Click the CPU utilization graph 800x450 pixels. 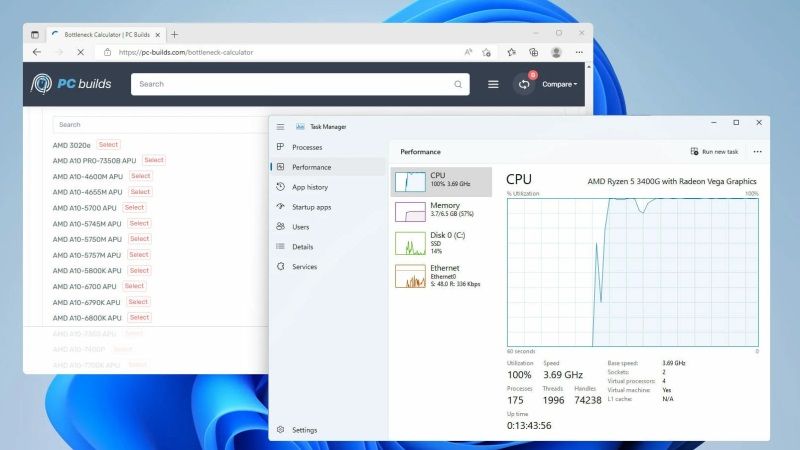tap(633, 272)
